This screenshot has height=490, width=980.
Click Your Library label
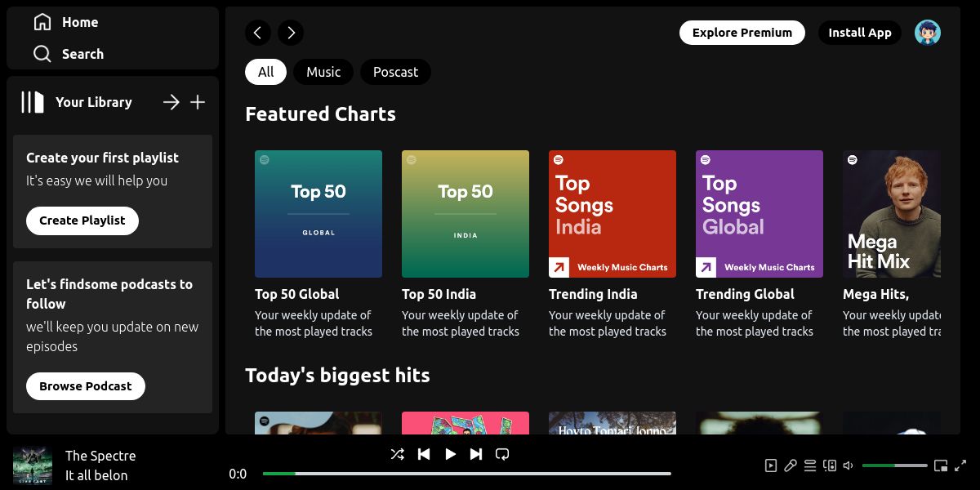point(93,102)
